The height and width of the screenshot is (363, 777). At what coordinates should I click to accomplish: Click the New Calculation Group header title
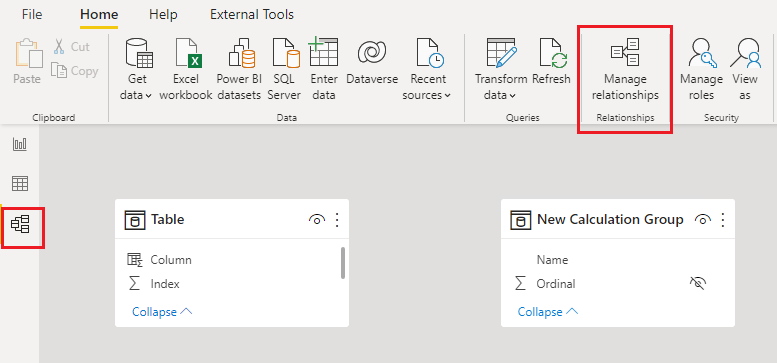(x=610, y=219)
